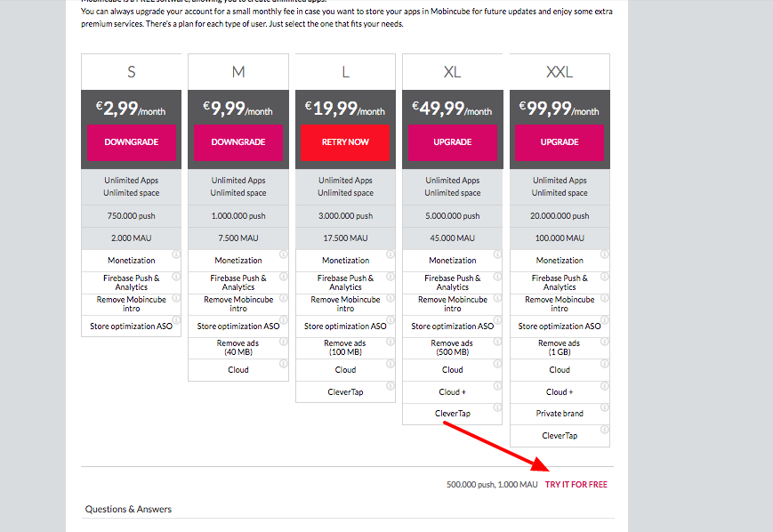Downgrade to the M plan at €9,99
The image size is (773, 532).
pyautogui.click(x=238, y=142)
